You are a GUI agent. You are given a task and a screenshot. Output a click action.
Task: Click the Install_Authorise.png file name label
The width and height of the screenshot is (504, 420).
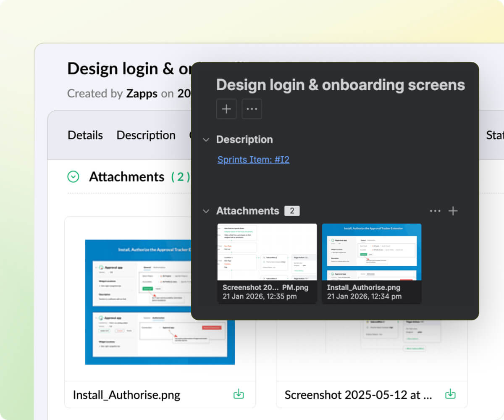126,395
